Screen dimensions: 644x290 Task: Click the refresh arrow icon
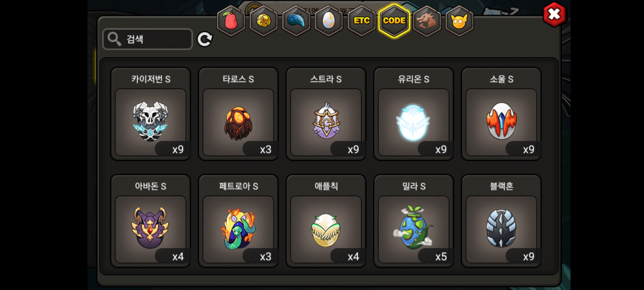pyautogui.click(x=205, y=39)
